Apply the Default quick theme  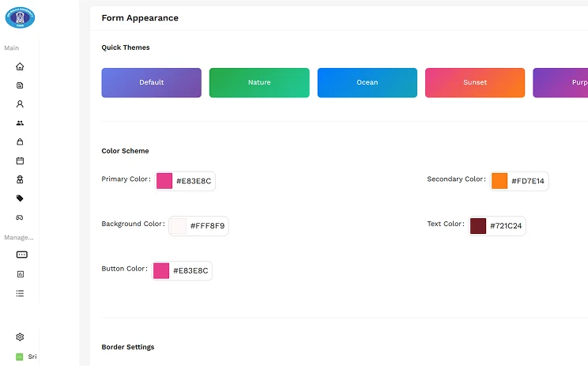[x=151, y=82]
